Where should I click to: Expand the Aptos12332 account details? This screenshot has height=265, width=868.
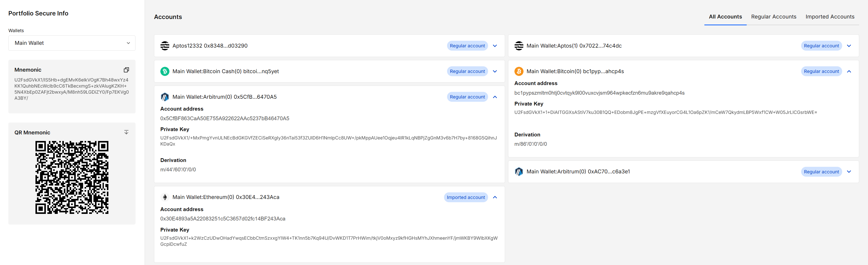tap(495, 46)
